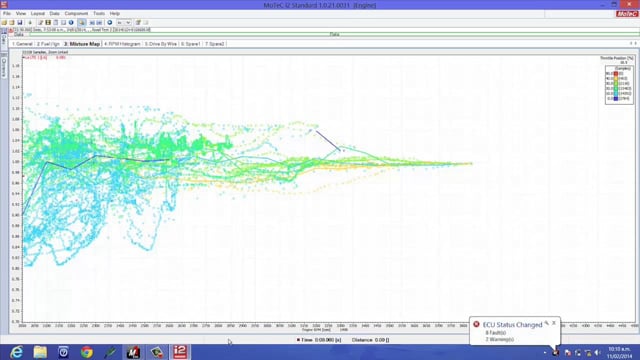Open the Help menu
Screen dimensions: 640x360
(x=115, y=13)
